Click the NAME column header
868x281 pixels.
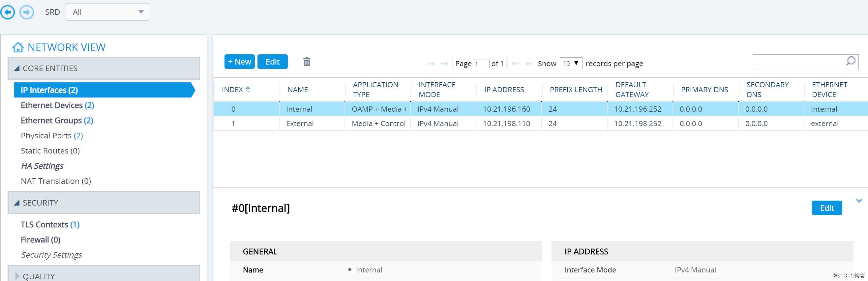[x=298, y=90]
